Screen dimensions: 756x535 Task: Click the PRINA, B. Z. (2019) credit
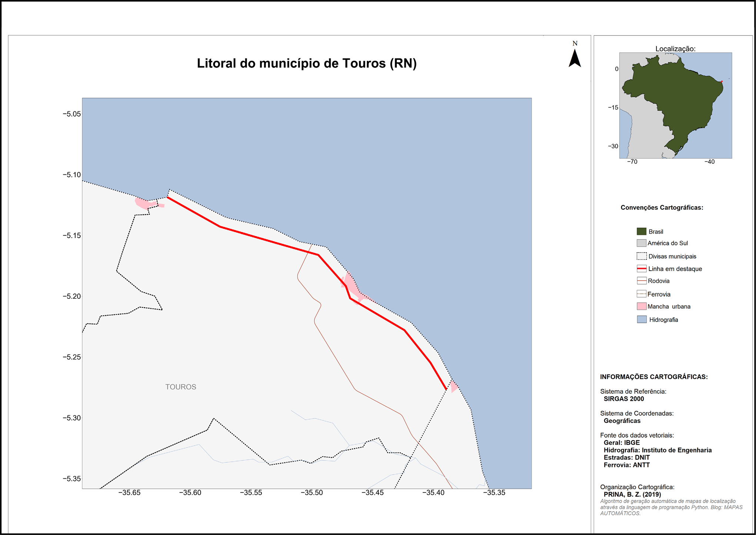click(632, 494)
